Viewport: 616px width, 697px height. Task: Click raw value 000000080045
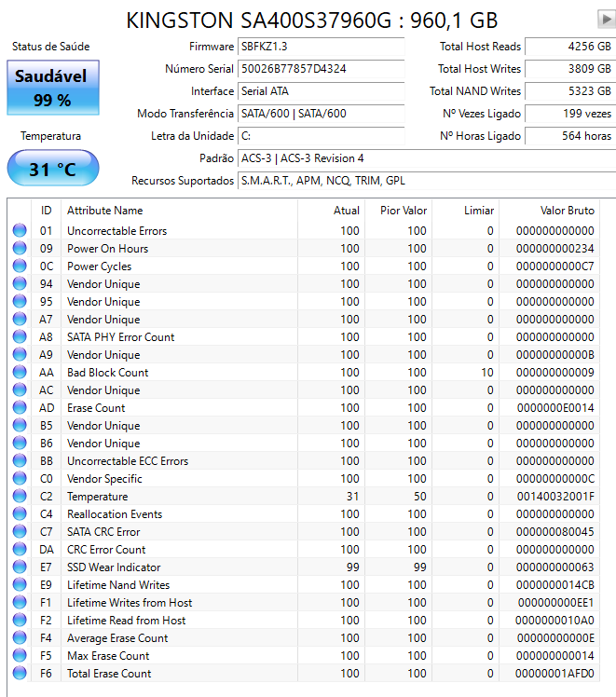pyautogui.click(x=554, y=532)
